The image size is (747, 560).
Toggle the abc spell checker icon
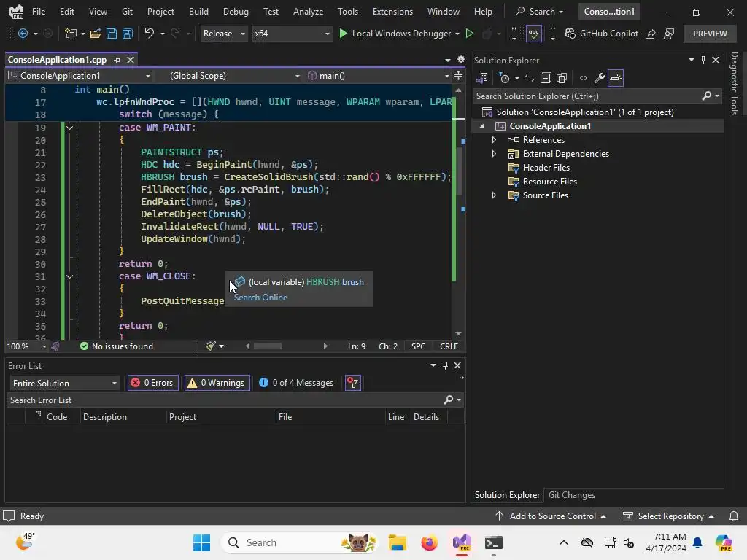click(x=533, y=34)
